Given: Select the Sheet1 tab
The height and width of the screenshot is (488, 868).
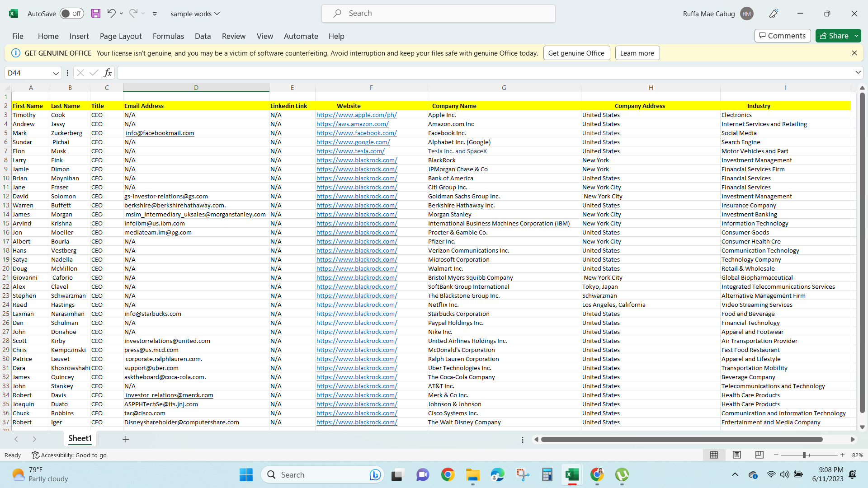Looking at the screenshot, I should pos(80,438).
